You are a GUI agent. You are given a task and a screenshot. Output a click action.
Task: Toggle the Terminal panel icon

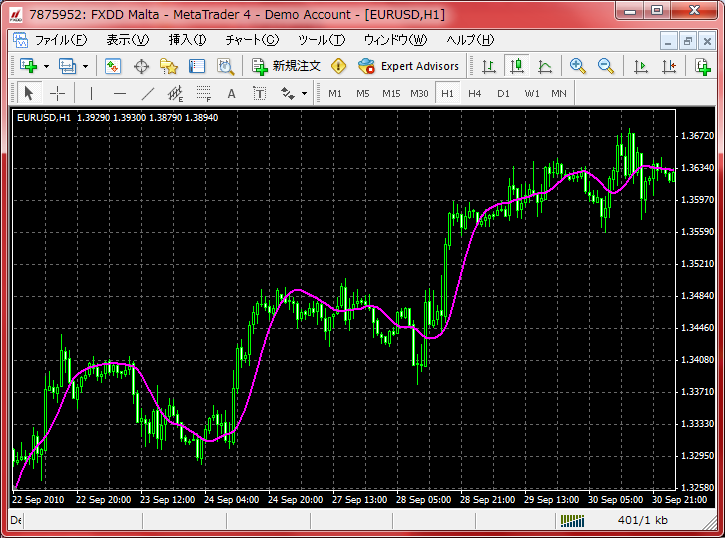click(197, 66)
